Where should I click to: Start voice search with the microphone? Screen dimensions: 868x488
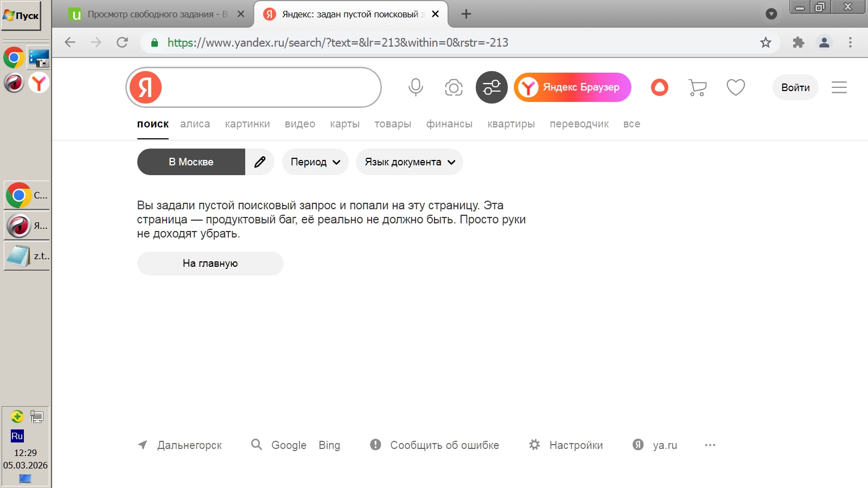416,87
